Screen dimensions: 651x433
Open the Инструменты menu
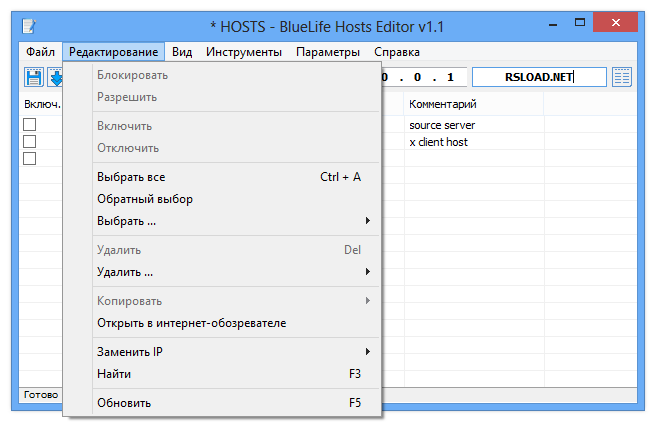244,52
